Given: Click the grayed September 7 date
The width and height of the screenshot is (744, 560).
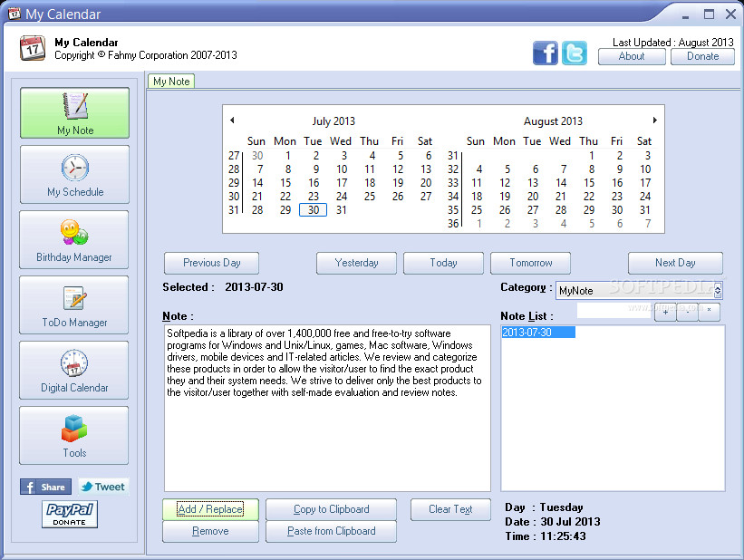Looking at the screenshot, I should pos(648,224).
